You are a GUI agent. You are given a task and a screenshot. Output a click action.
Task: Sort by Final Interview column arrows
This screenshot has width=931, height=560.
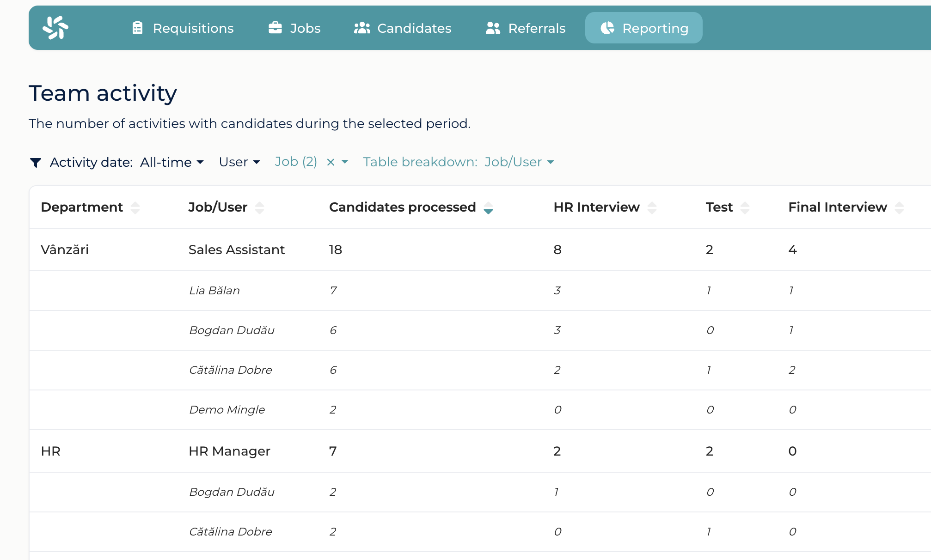click(x=899, y=208)
